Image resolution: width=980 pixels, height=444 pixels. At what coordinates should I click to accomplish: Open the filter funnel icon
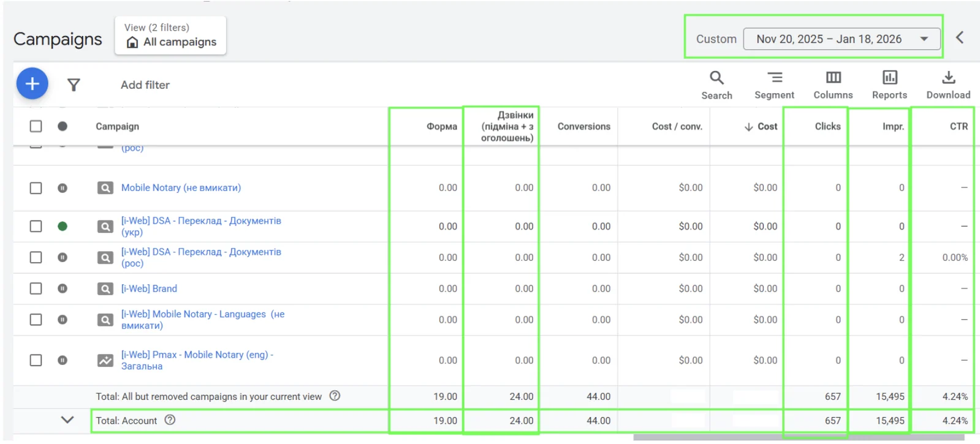pos(74,85)
